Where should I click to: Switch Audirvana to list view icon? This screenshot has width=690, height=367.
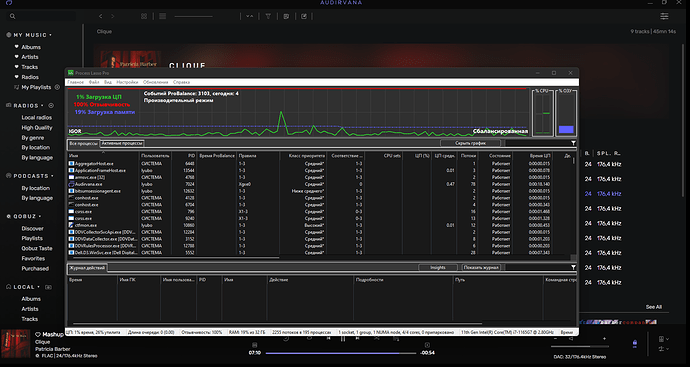pyautogui.click(x=162, y=16)
